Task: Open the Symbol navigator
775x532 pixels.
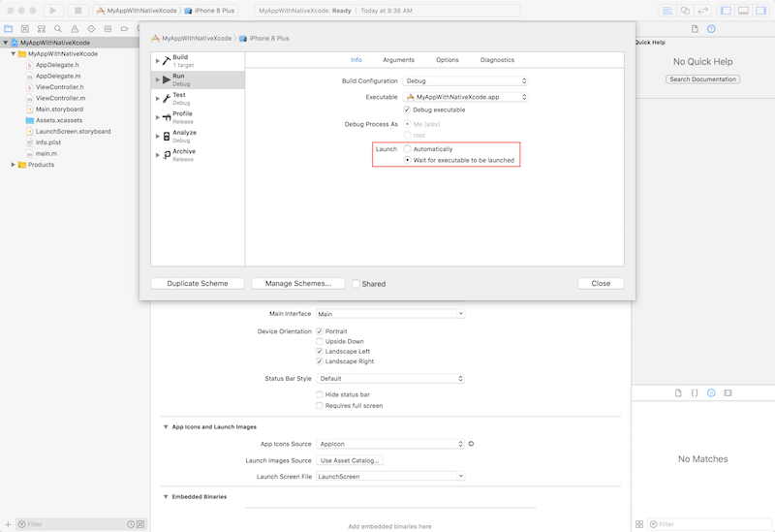Action: coord(42,29)
